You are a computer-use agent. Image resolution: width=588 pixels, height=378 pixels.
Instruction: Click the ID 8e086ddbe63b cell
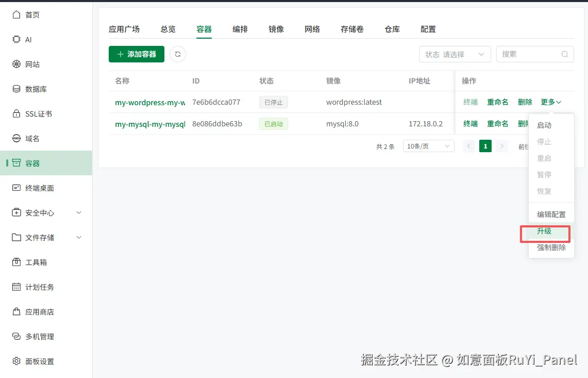(217, 123)
